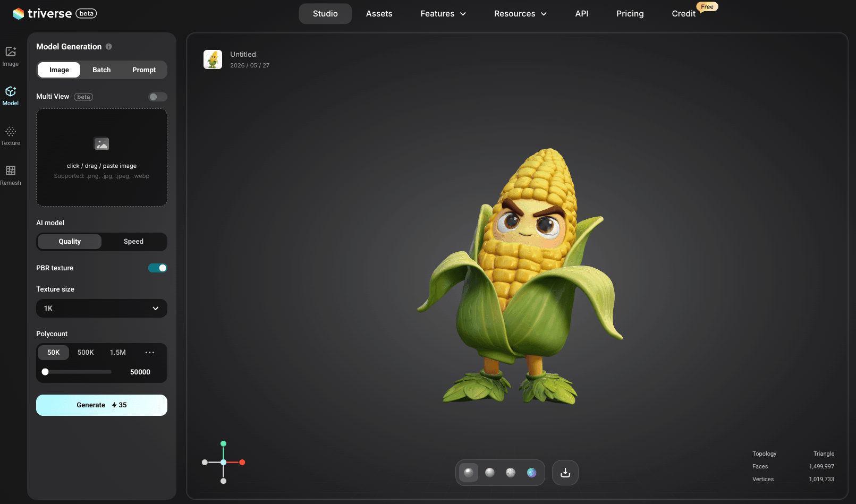Open the Texture size 1K dropdown
Screen dimensions: 856x504
[101, 309]
